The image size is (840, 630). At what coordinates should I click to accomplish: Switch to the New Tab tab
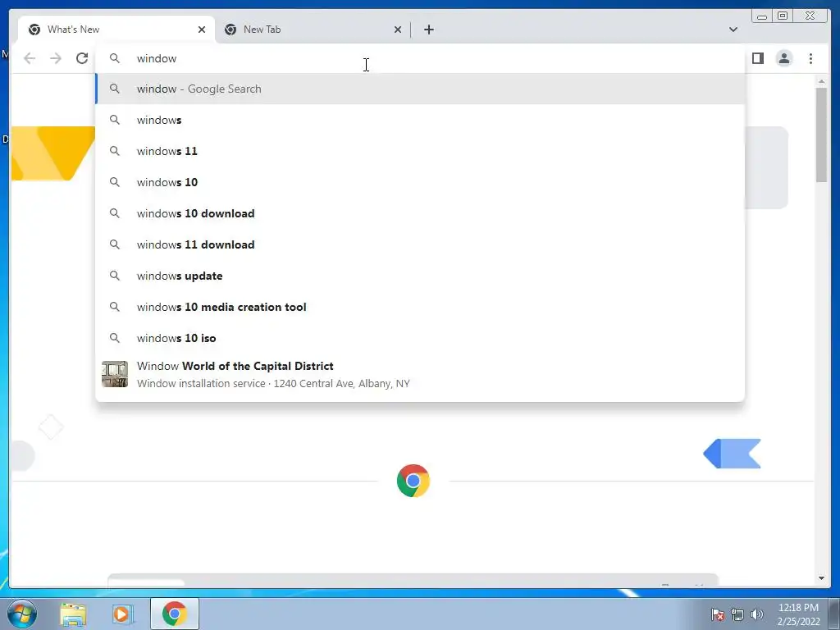coord(313,30)
